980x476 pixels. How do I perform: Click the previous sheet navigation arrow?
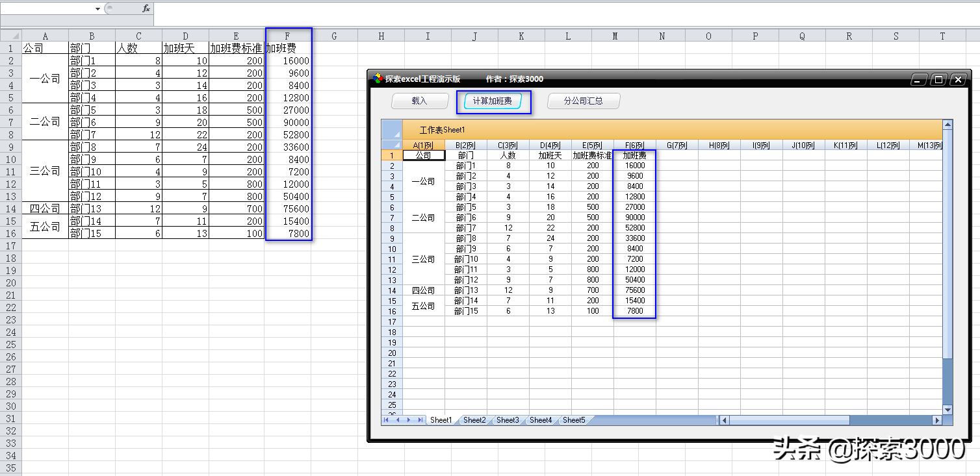point(398,420)
